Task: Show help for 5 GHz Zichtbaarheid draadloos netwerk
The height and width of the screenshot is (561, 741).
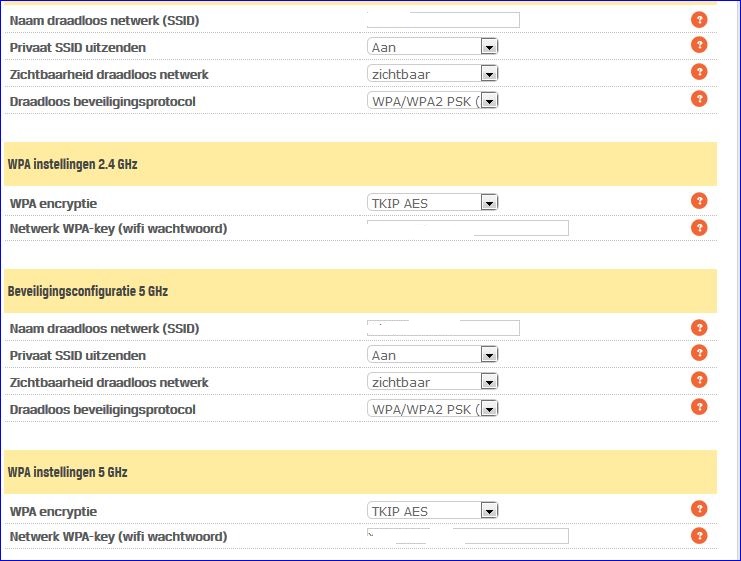Action: pyautogui.click(x=699, y=381)
